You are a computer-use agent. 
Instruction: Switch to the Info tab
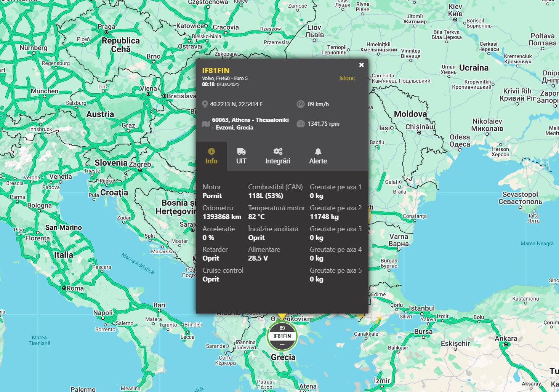click(211, 157)
